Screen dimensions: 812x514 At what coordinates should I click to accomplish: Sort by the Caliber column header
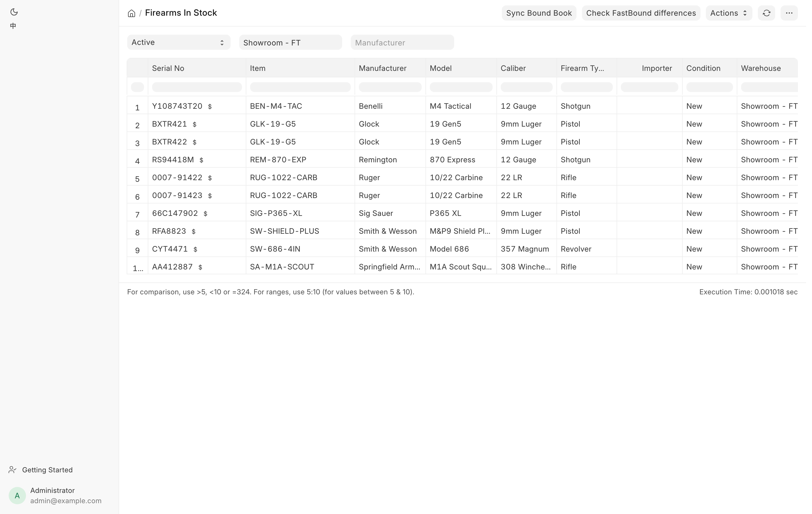click(513, 68)
